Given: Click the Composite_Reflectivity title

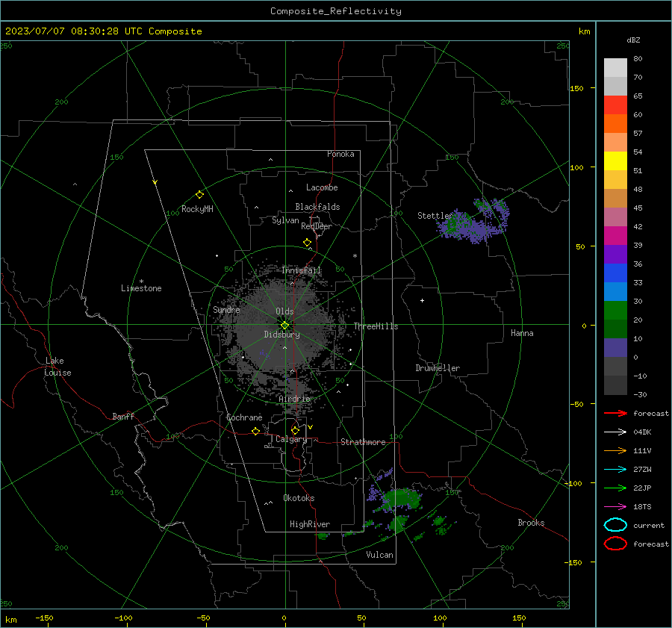Looking at the screenshot, I should pyautogui.click(x=336, y=11).
